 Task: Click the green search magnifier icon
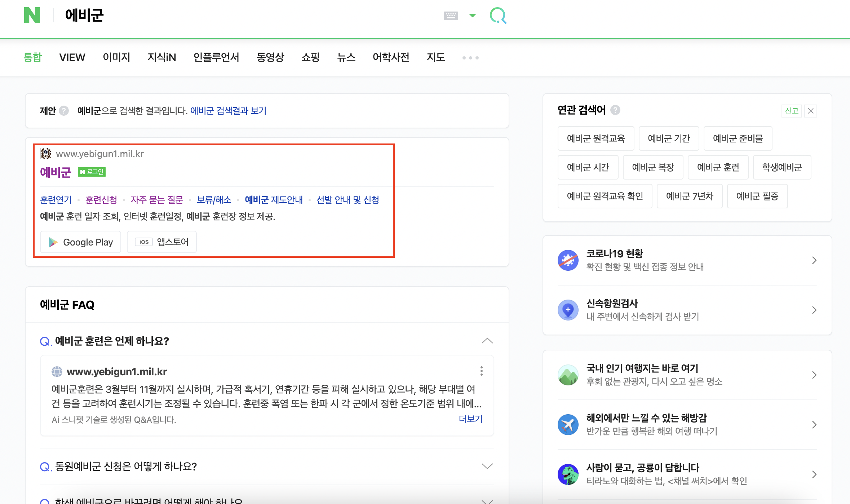[x=498, y=16]
